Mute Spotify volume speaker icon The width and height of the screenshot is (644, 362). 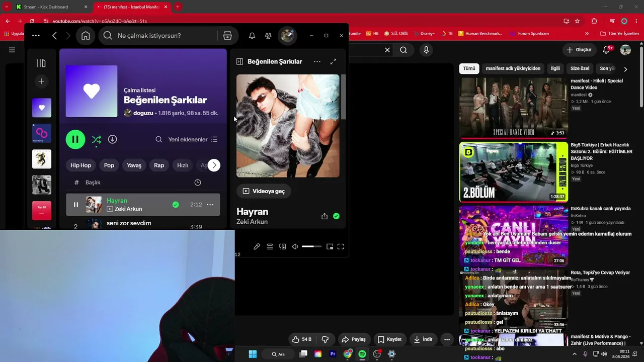click(295, 246)
